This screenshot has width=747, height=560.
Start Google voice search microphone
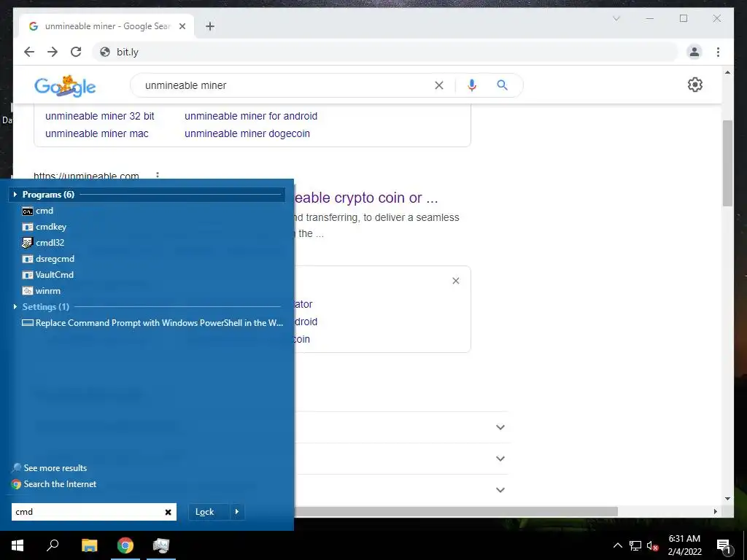click(472, 85)
